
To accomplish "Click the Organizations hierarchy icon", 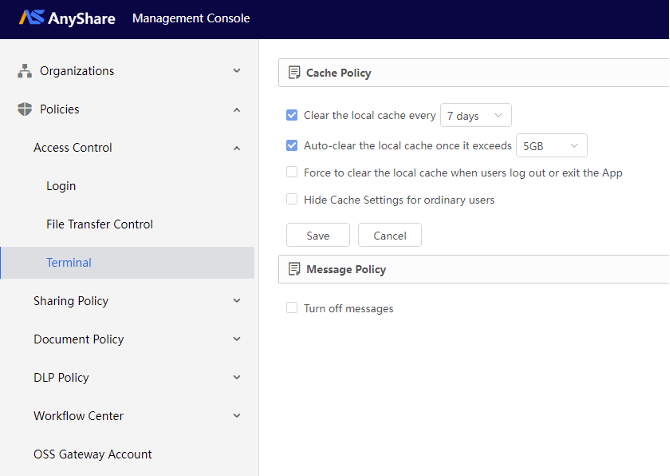I will (x=25, y=71).
